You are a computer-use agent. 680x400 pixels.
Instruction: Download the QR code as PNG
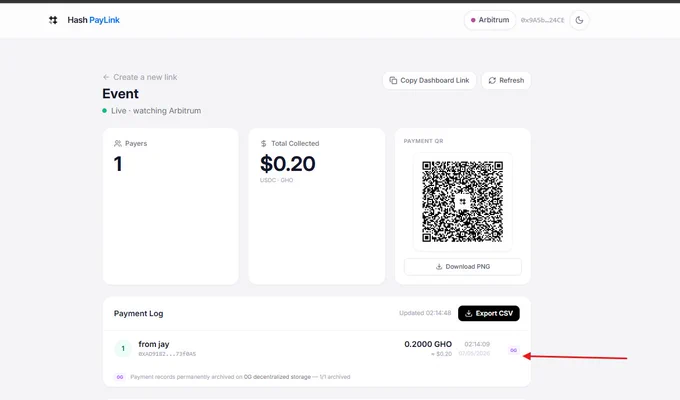[463, 267]
